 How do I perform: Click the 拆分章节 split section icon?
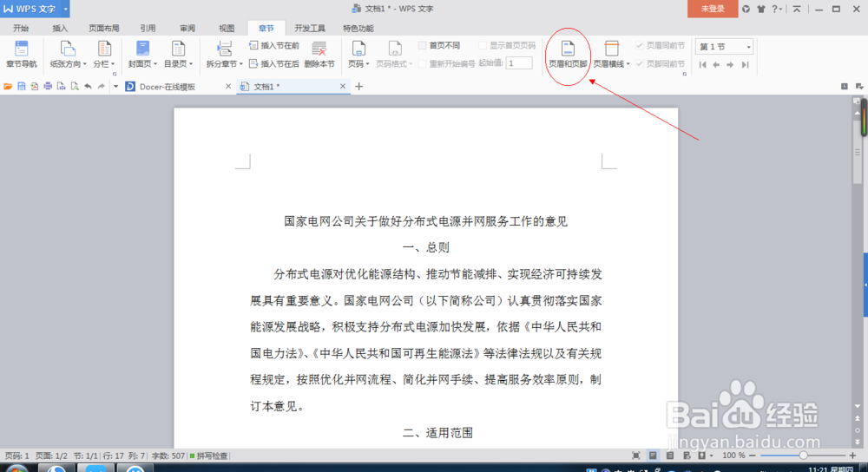(x=224, y=49)
